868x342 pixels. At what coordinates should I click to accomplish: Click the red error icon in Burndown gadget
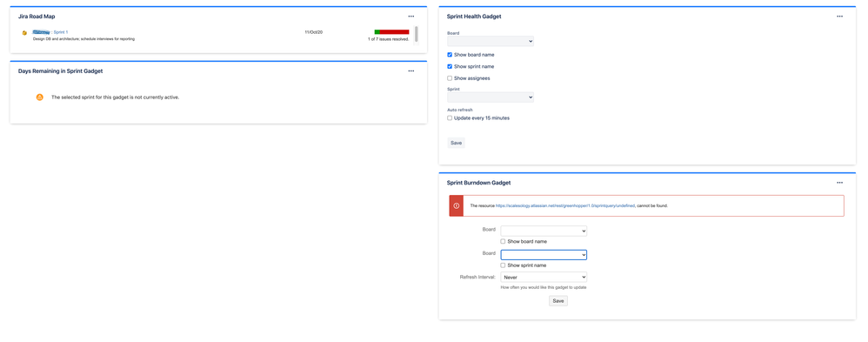click(456, 205)
